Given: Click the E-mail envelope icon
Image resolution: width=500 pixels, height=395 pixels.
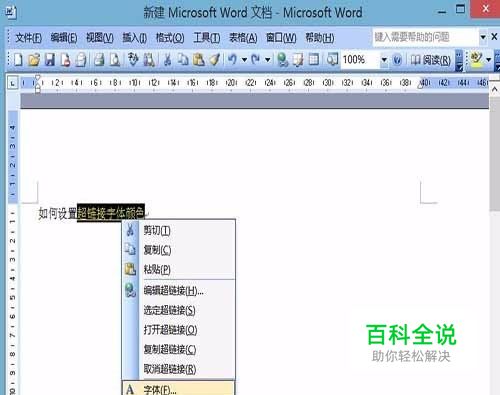Looking at the screenshot, I should (x=81, y=60).
